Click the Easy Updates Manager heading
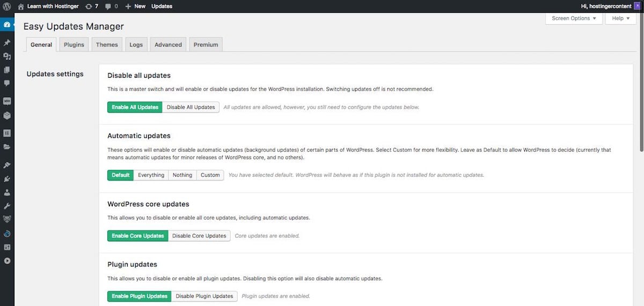The width and height of the screenshot is (644, 306). click(x=74, y=26)
